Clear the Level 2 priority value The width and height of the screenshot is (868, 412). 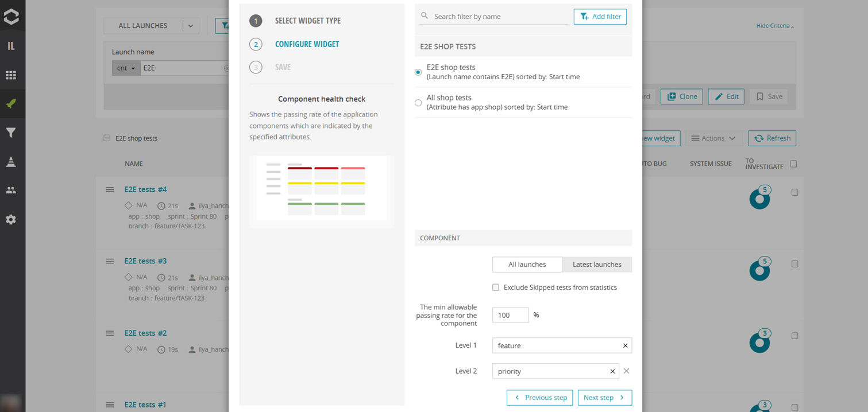(612, 371)
